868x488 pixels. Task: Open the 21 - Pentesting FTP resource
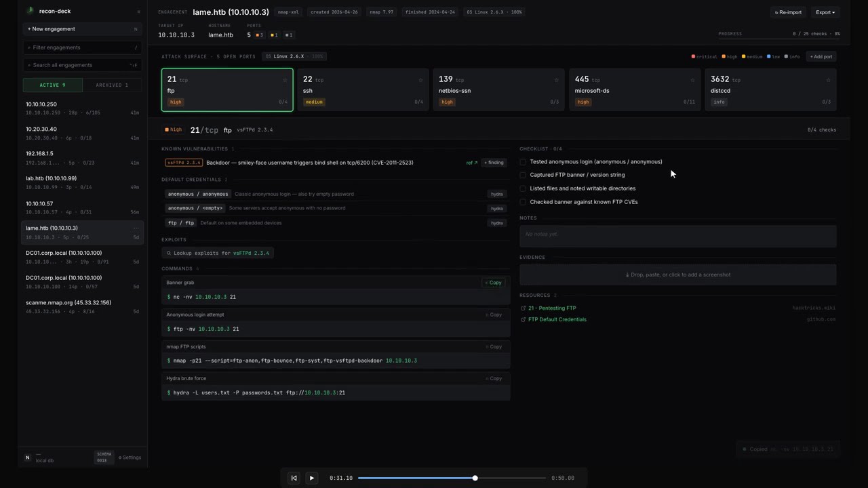coord(552,308)
